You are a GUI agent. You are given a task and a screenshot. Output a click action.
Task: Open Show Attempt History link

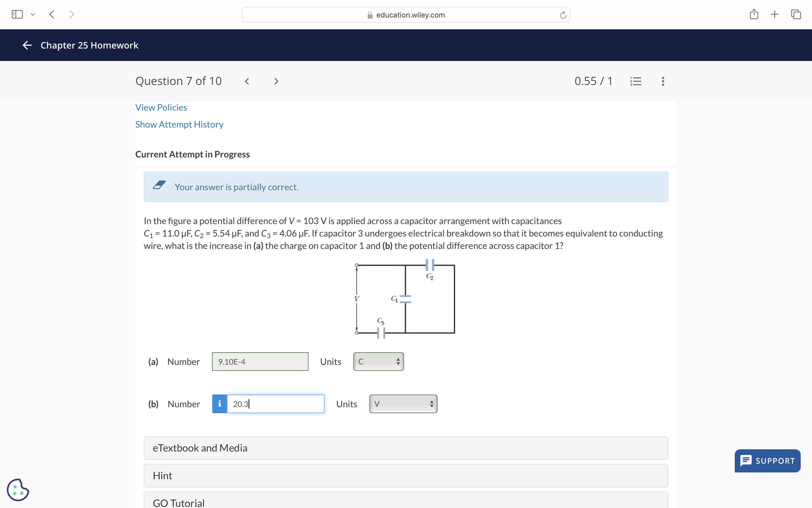[x=179, y=124]
